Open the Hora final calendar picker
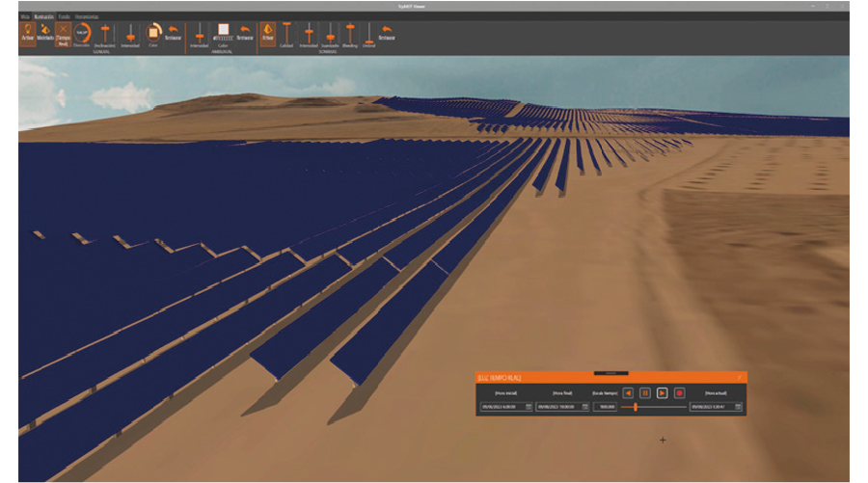The height and width of the screenshot is (483, 868). click(583, 407)
